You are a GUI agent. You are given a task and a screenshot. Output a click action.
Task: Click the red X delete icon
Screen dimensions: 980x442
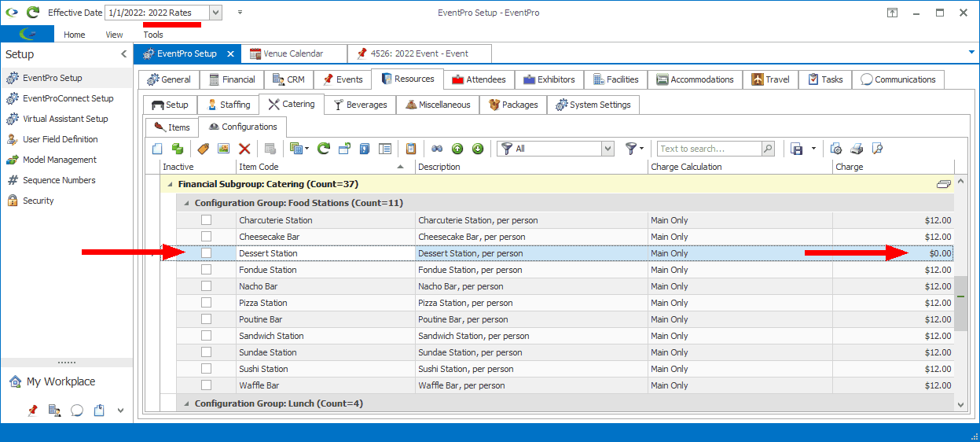244,149
